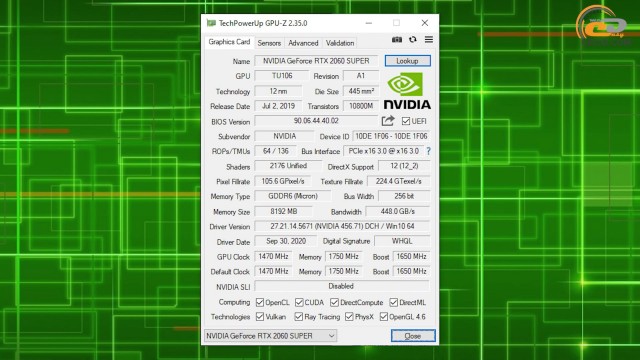Click the NVIDIA logo image
Viewport: 640px width, 360px height.
[x=407, y=91]
